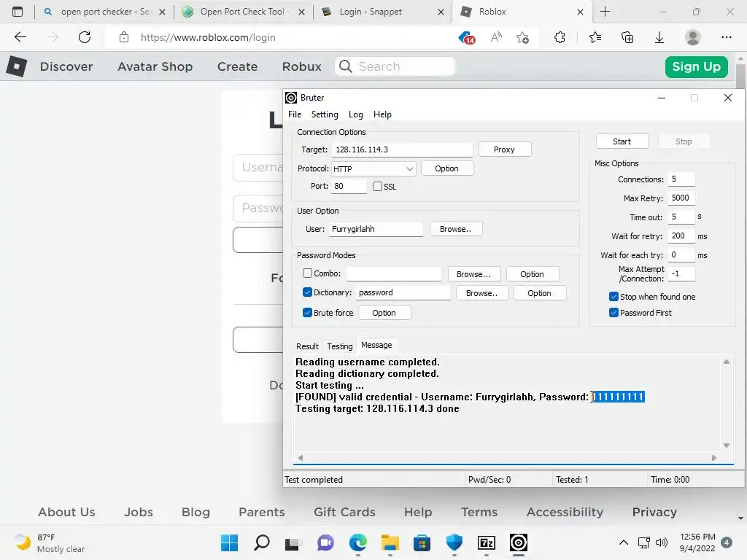Uncheck the Brute force checkbox
The width and height of the screenshot is (747, 560).
[x=307, y=313]
